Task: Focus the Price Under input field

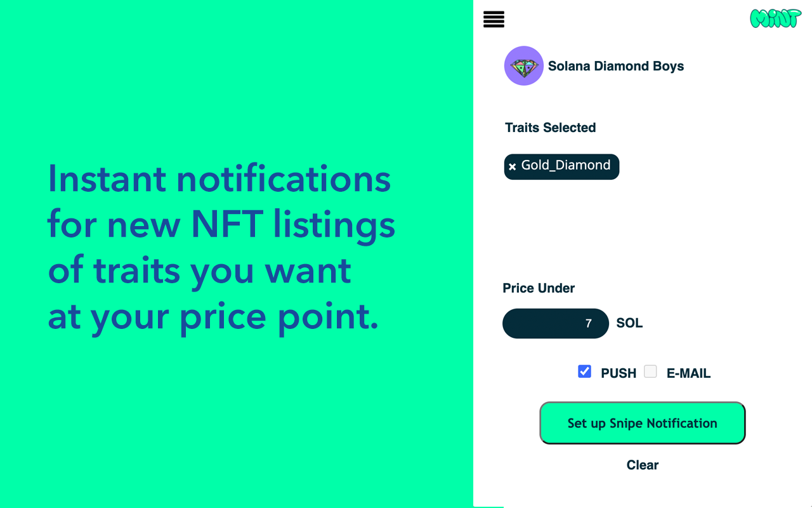Action: tap(556, 323)
